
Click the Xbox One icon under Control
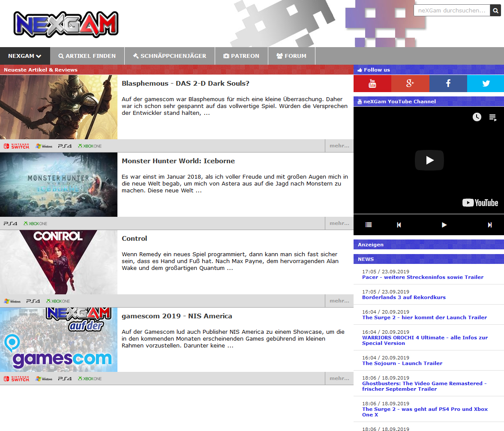coord(58,301)
